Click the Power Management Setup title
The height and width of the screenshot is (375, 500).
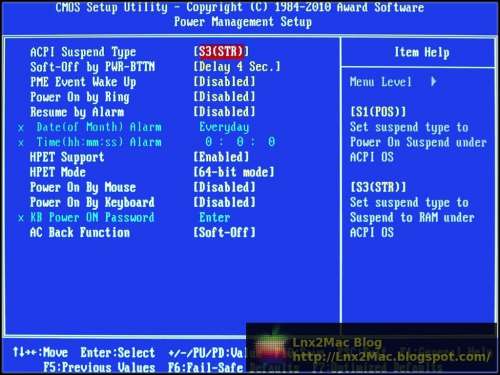coord(243,22)
